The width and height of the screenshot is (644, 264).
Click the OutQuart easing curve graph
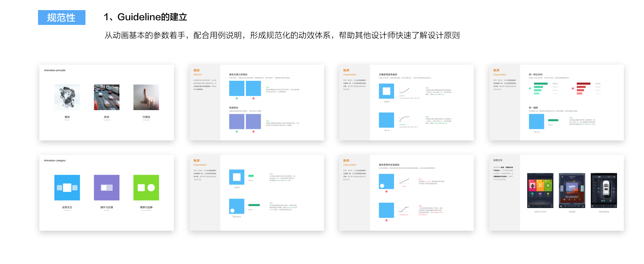(x=404, y=120)
